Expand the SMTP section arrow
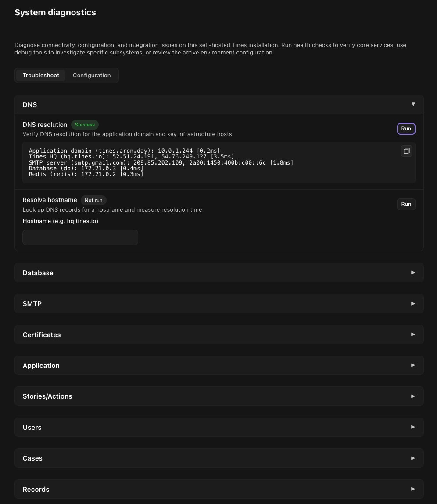This screenshot has height=504, width=437. click(x=413, y=303)
